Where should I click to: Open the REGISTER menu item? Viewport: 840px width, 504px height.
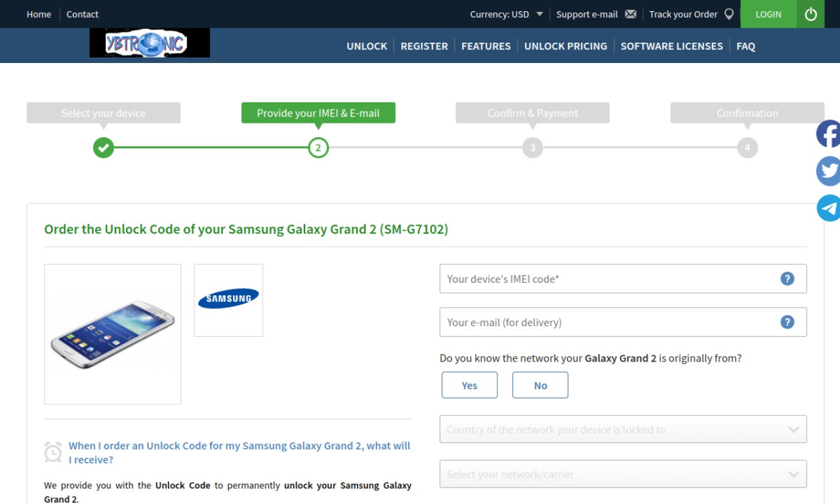424,46
